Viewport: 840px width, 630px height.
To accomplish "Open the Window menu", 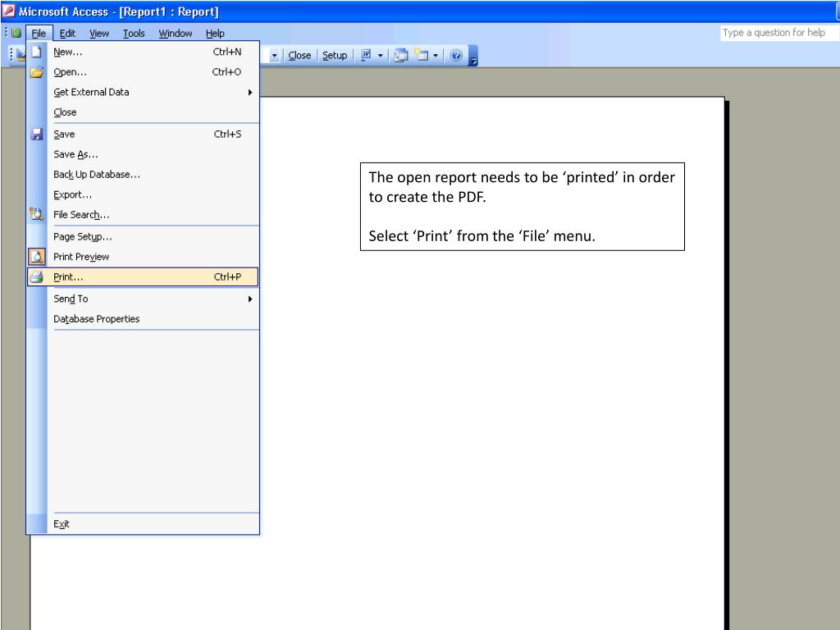I will 176,33.
